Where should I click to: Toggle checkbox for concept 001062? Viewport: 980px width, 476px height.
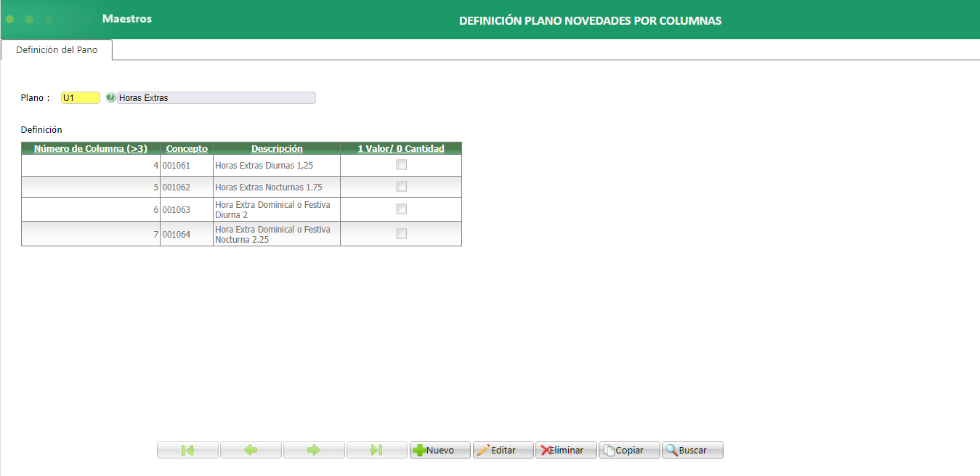click(x=401, y=187)
